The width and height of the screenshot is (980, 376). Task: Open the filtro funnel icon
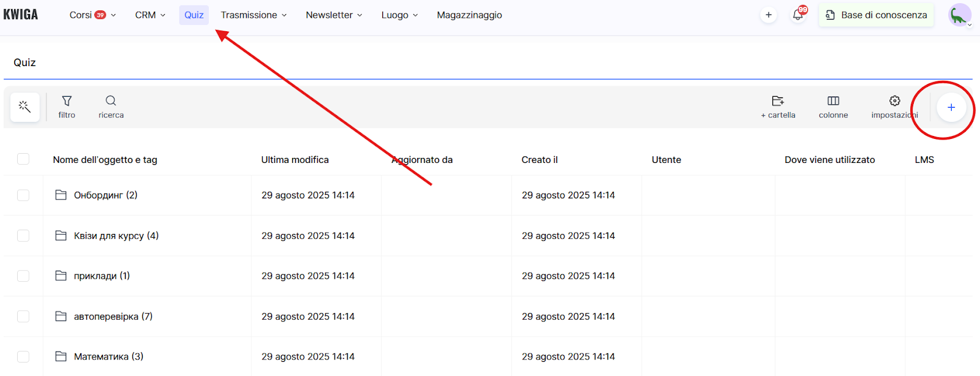pyautogui.click(x=67, y=101)
